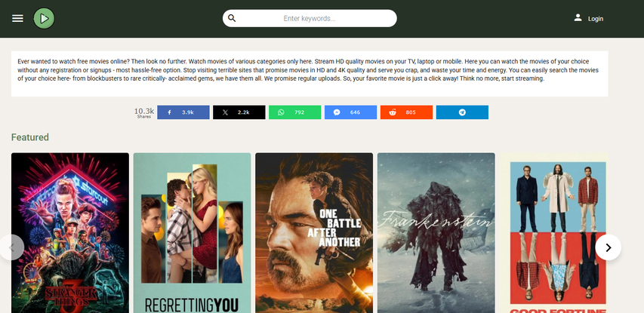Click the search magnifier icon
644x313 pixels.
(x=232, y=18)
